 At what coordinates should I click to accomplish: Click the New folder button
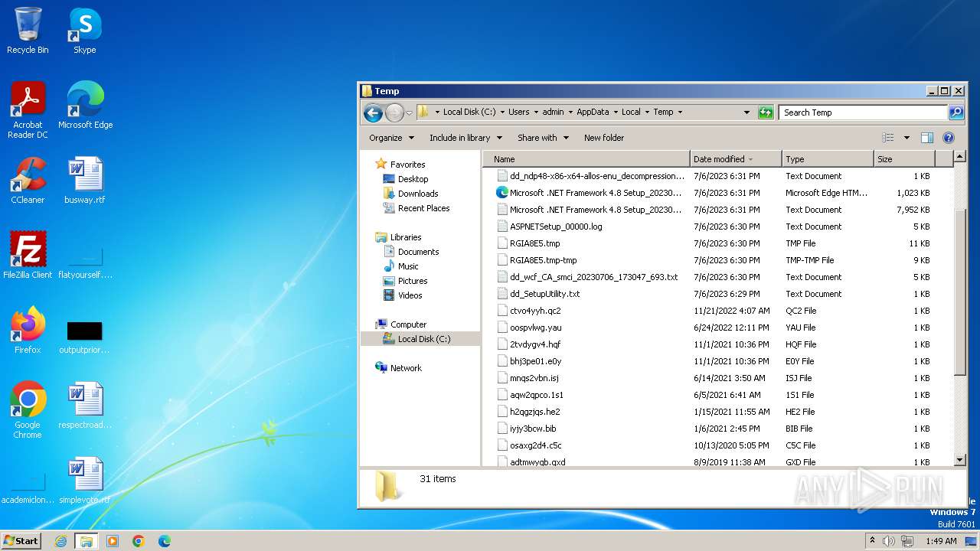604,138
